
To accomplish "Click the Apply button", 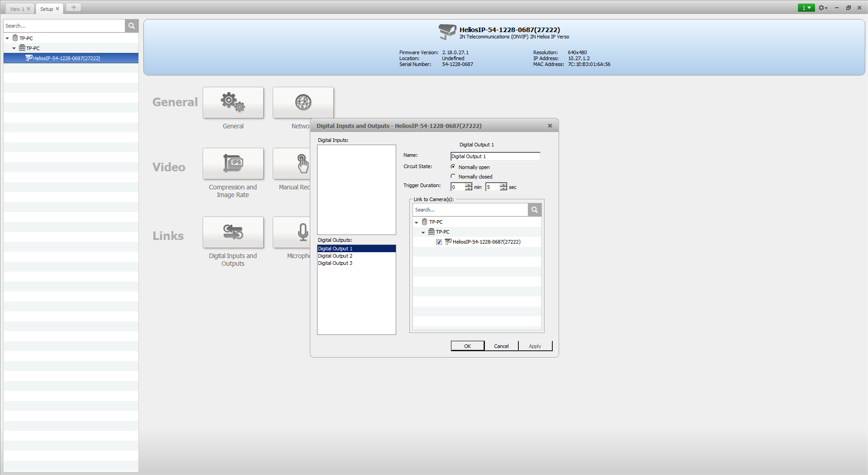I will (535, 346).
